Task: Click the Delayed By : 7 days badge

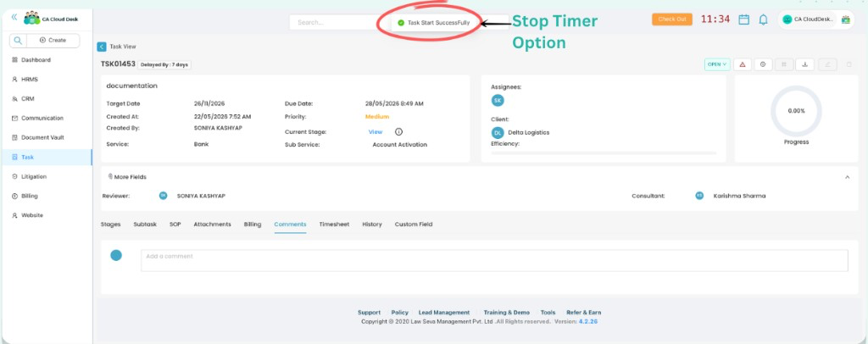Action: tap(164, 64)
